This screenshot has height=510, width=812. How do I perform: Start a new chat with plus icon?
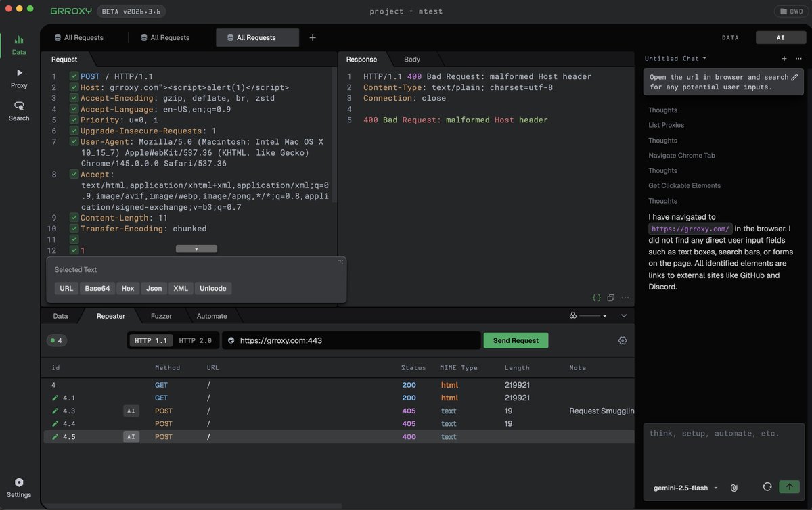(x=784, y=59)
